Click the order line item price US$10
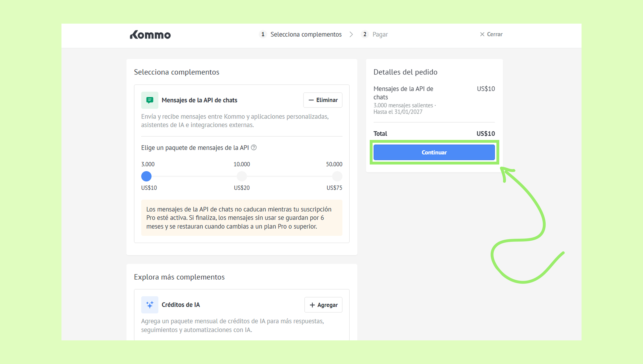This screenshot has height=364, width=643. point(486,89)
